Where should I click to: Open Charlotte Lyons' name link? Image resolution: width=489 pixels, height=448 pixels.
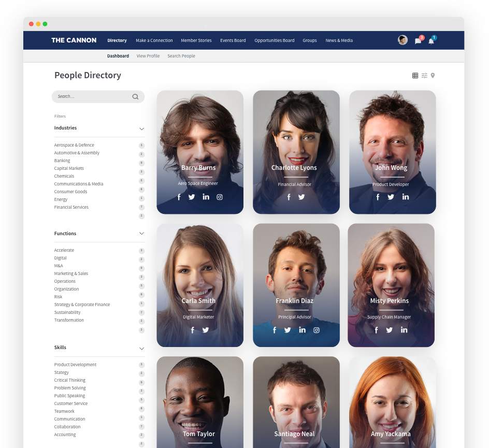tap(294, 168)
